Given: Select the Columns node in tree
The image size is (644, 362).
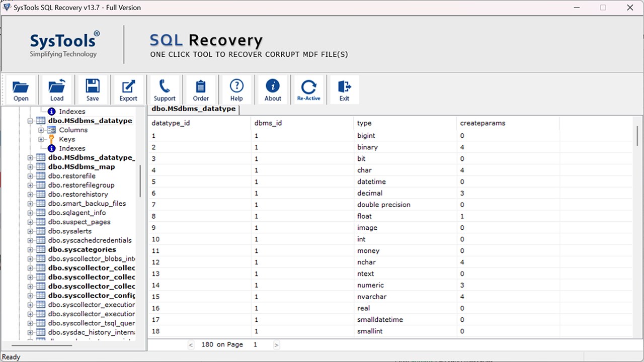Looking at the screenshot, I should pyautogui.click(x=73, y=130).
